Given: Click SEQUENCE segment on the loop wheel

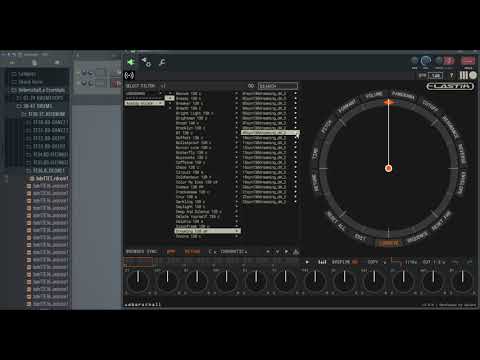Looking at the screenshot, I should (417, 237).
